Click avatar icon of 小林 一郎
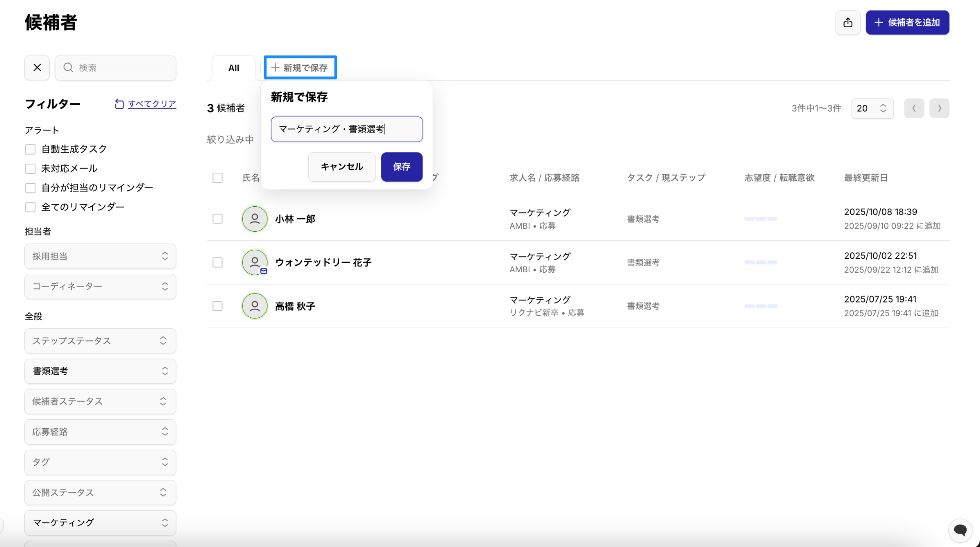Image resolution: width=980 pixels, height=547 pixels. 255,219
